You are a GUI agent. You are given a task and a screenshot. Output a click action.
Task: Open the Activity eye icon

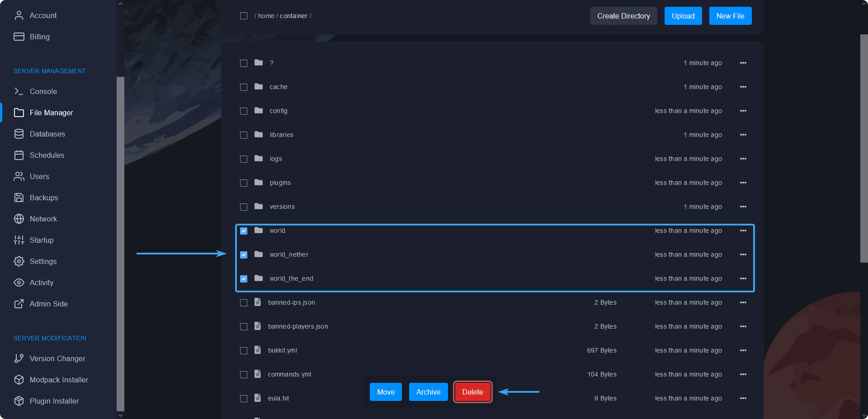19,282
